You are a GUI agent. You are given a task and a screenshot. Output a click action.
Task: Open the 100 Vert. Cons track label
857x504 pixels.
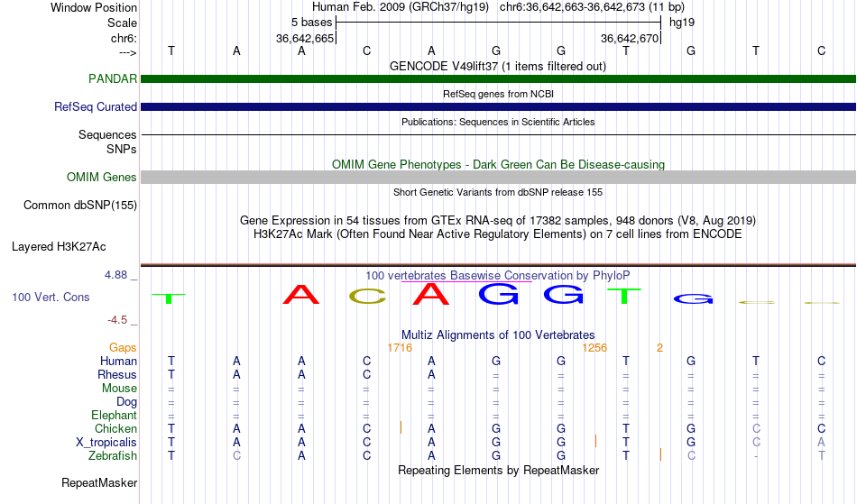[x=51, y=297]
